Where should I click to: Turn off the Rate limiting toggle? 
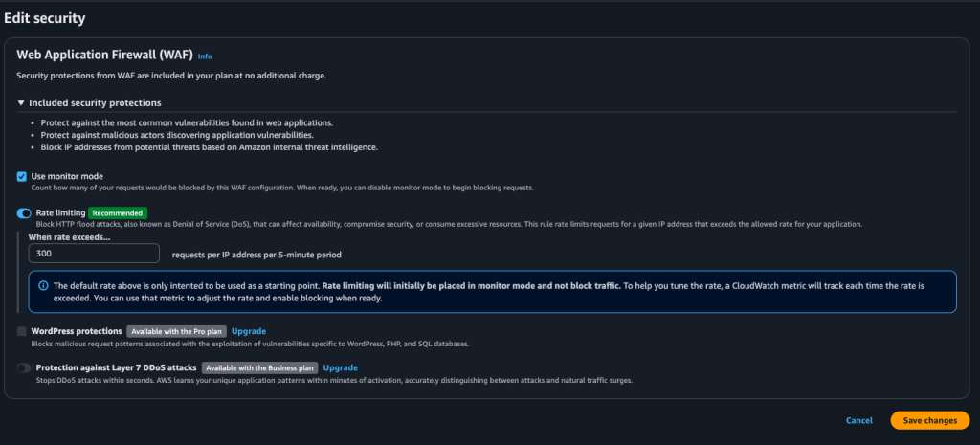click(x=24, y=213)
